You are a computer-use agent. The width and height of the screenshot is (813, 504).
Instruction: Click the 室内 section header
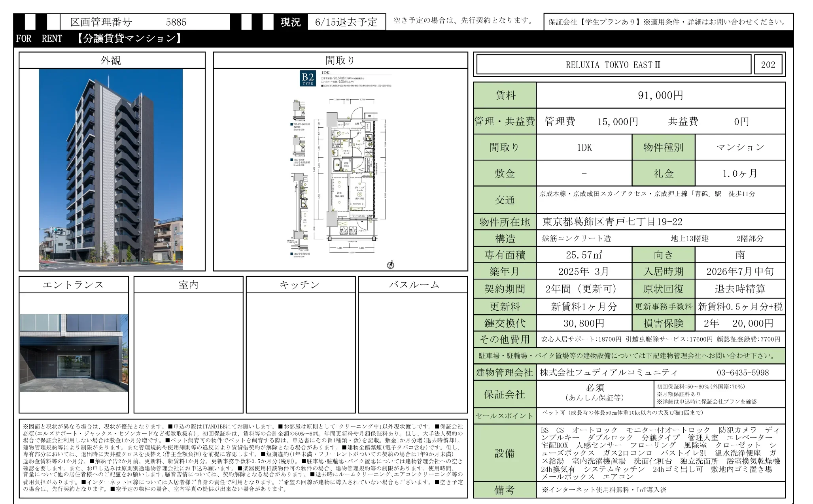(x=189, y=285)
